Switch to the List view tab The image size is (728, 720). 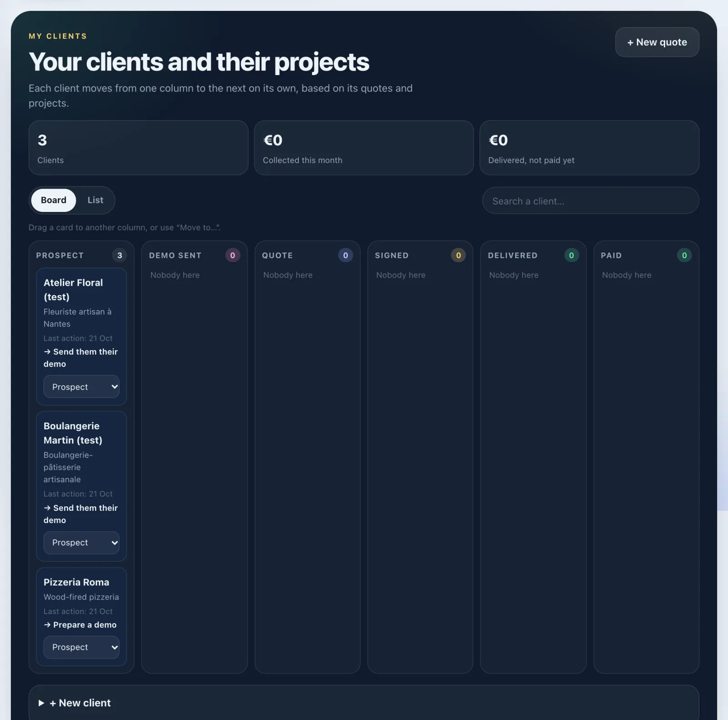point(95,200)
